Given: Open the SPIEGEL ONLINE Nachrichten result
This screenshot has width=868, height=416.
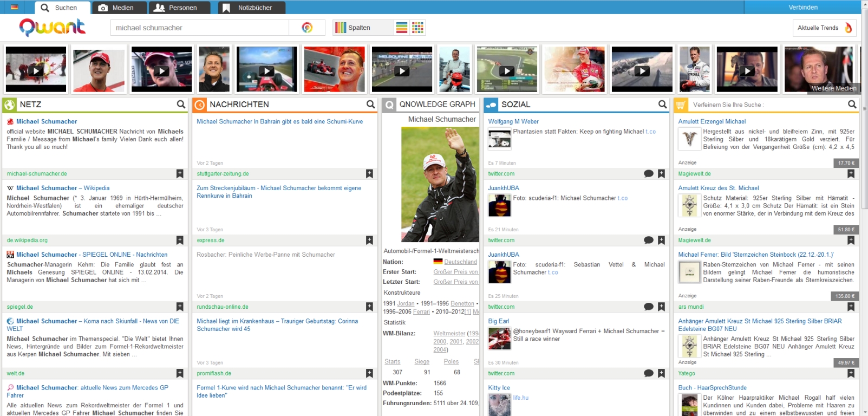Looking at the screenshot, I should pos(92,255).
